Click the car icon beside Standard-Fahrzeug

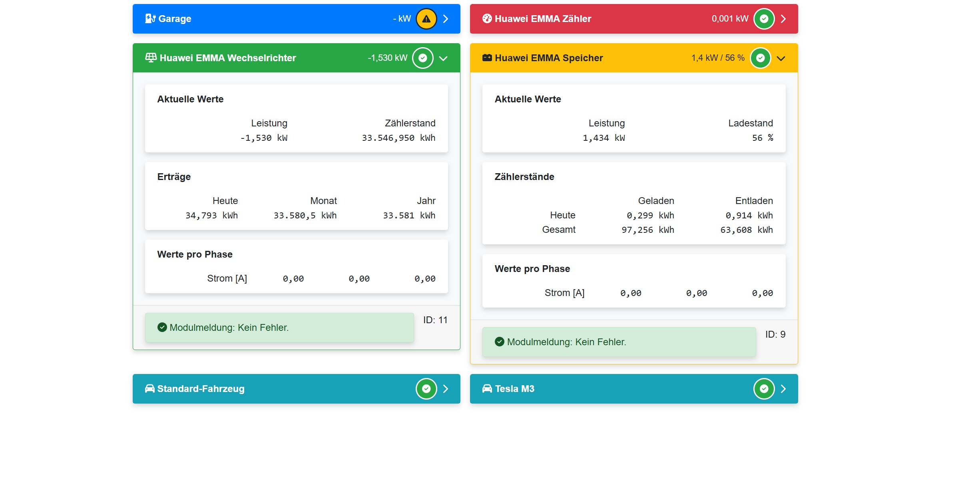pos(149,388)
